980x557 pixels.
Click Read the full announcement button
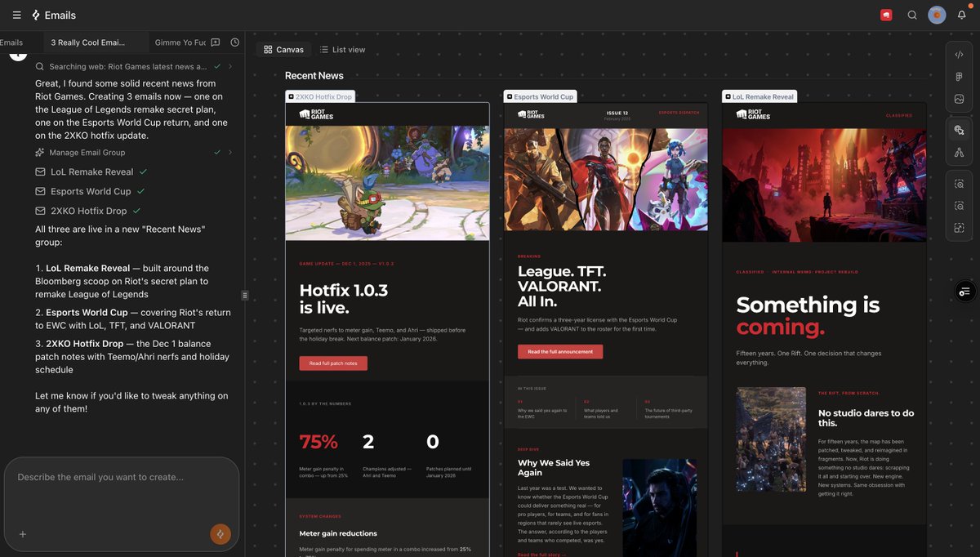[560, 352]
